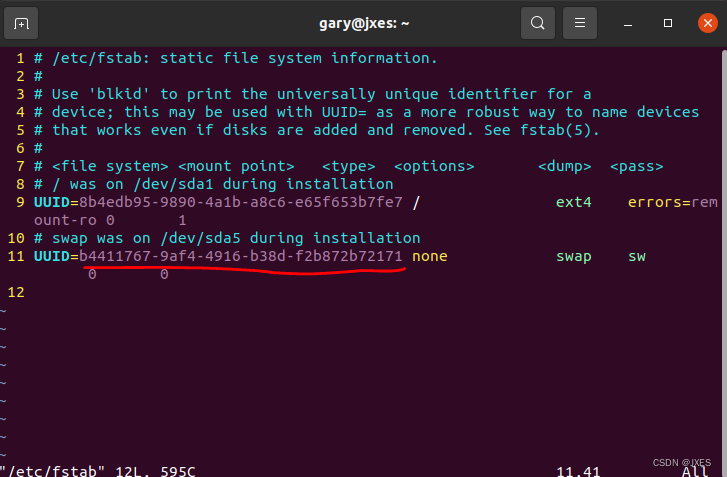Image resolution: width=727 pixels, height=477 pixels.
Task: Click '/dev/sda1' in line 8
Action: 173,184
